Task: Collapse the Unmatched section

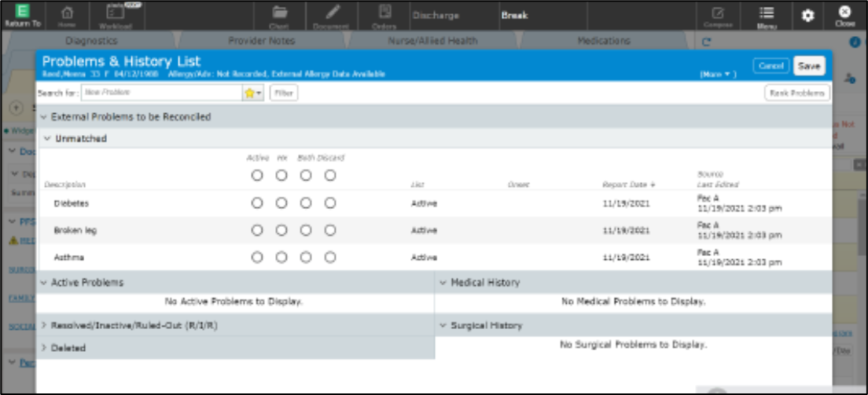Action: point(47,139)
